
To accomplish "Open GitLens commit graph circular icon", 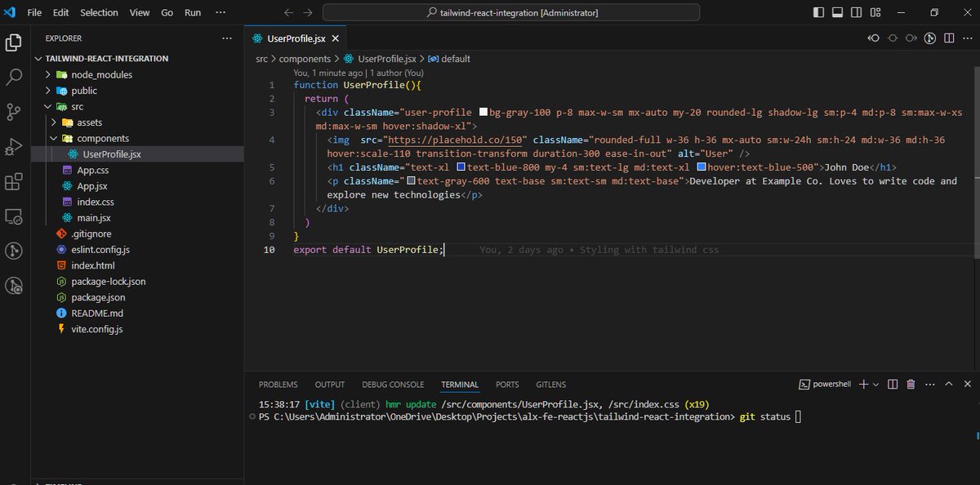I will coord(929,38).
